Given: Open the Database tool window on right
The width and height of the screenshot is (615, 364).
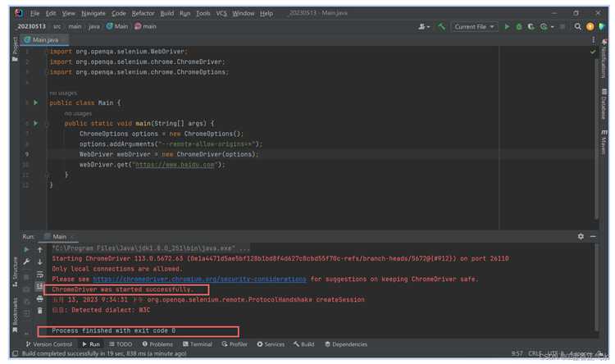Looking at the screenshot, I should 604,104.
